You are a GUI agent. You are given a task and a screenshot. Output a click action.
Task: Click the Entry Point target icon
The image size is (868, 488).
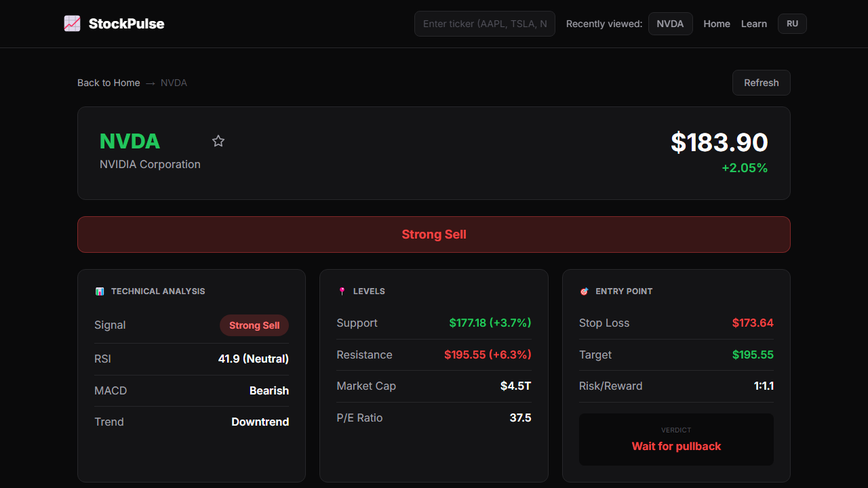tap(584, 291)
